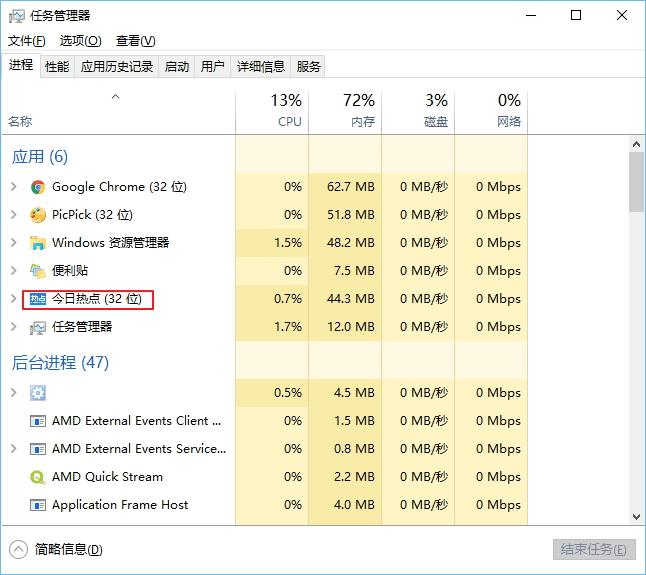
Task: Switch to the 性能 tab
Action: 57,66
